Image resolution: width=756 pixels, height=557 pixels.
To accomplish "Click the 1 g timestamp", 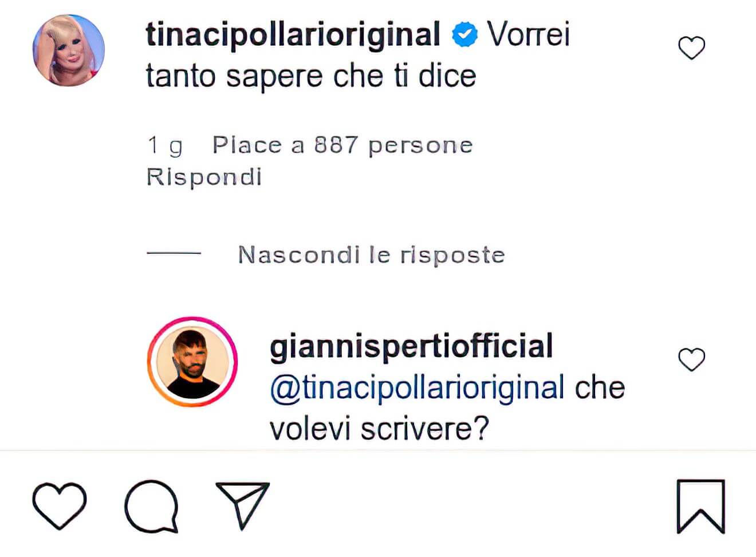I will tap(165, 144).
